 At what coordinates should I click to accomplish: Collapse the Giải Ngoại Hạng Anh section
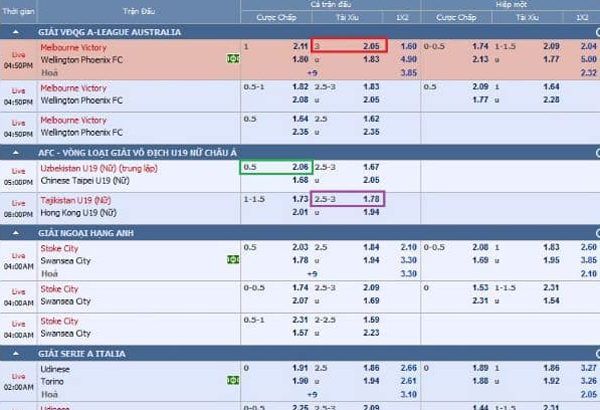point(16,233)
